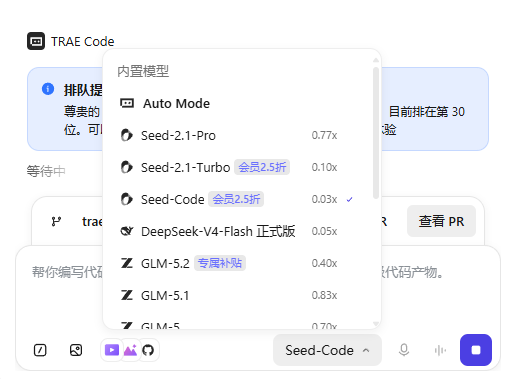
Task: Click the 内置模型 section header
Action: (x=143, y=71)
